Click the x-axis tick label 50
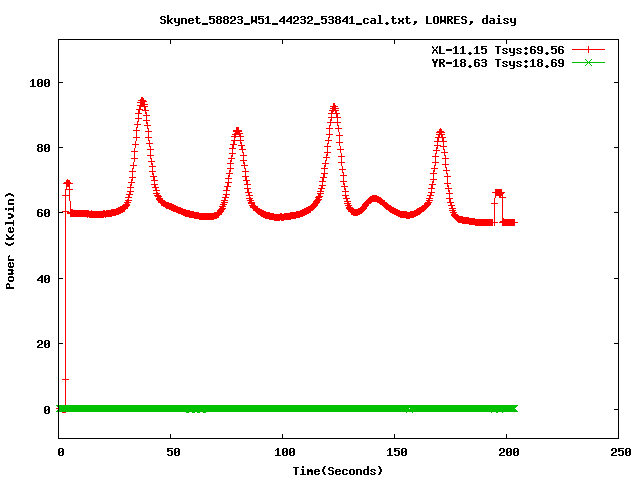 (173, 452)
